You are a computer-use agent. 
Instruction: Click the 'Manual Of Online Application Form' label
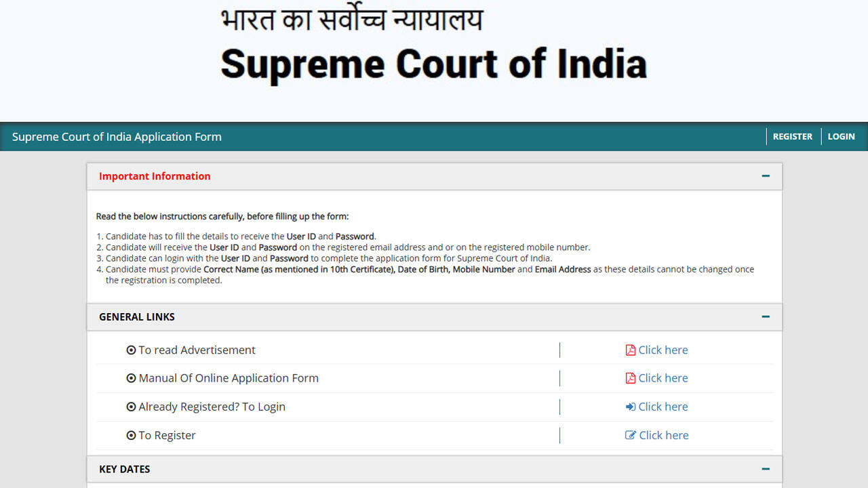(x=229, y=378)
